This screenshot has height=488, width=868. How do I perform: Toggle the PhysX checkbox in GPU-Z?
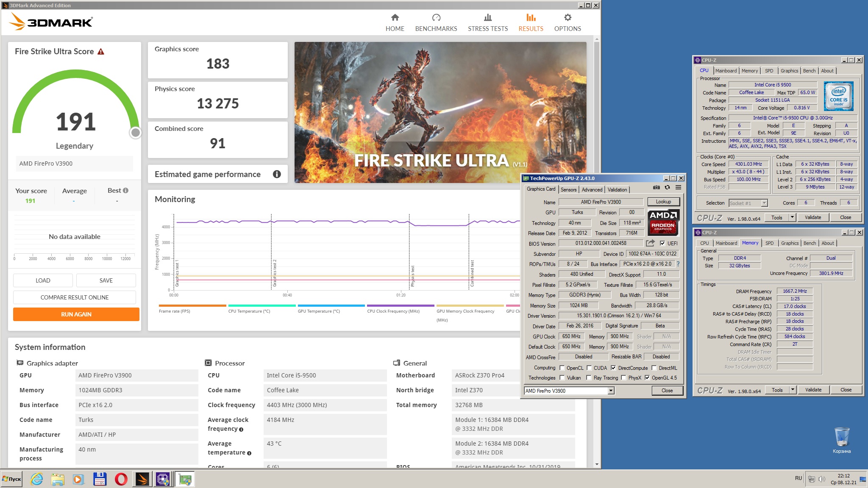click(x=623, y=378)
